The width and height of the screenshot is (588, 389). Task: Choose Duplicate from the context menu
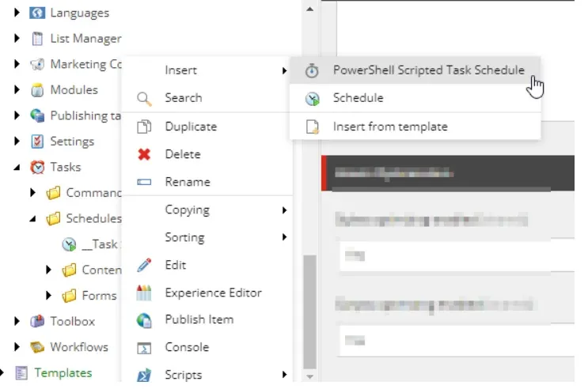coord(207,127)
